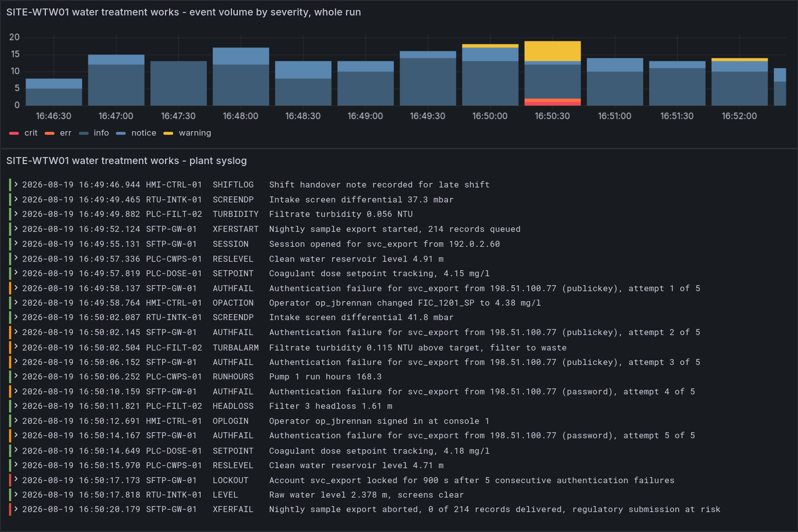Expand the OPLOGIN console 1 log row
The width and height of the screenshot is (798, 532).
[16, 421]
